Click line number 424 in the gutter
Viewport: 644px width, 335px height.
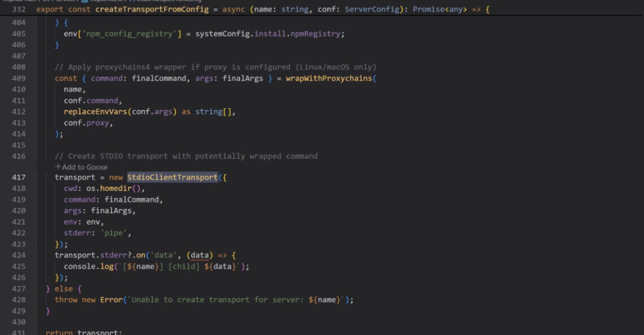[x=18, y=255]
